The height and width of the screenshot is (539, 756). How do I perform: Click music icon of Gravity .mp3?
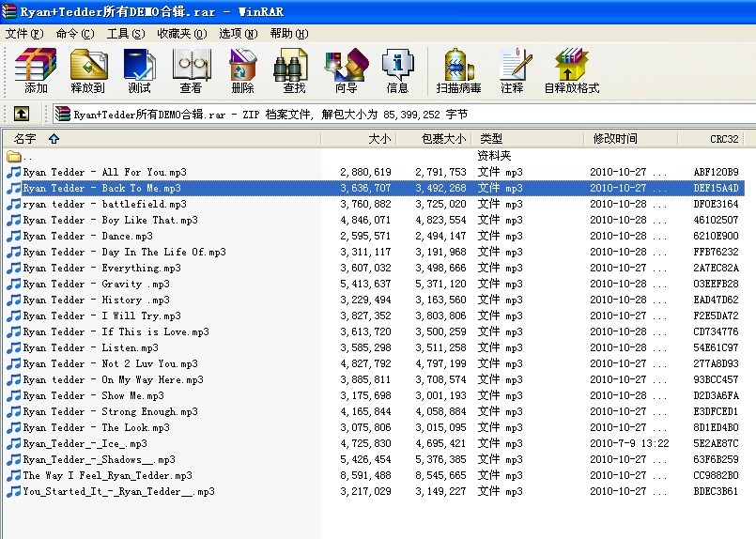pyautogui.click(x=13, y=284)
